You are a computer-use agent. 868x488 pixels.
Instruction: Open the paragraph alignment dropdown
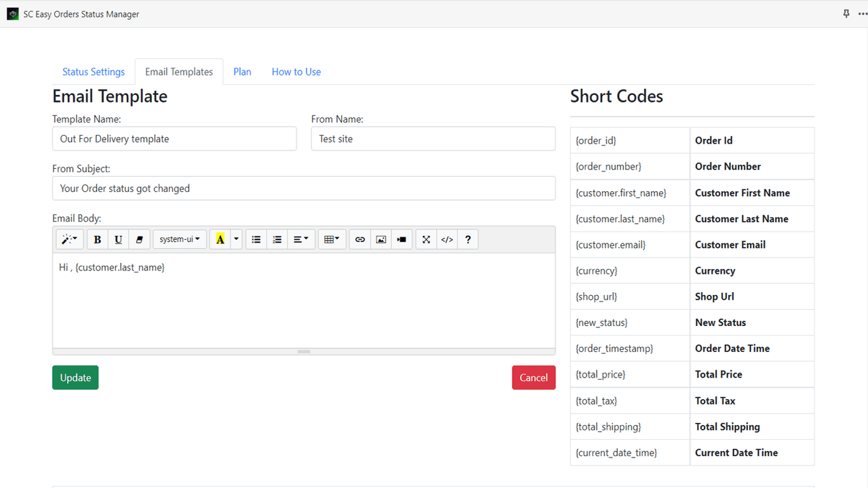[x=301, y=239]
